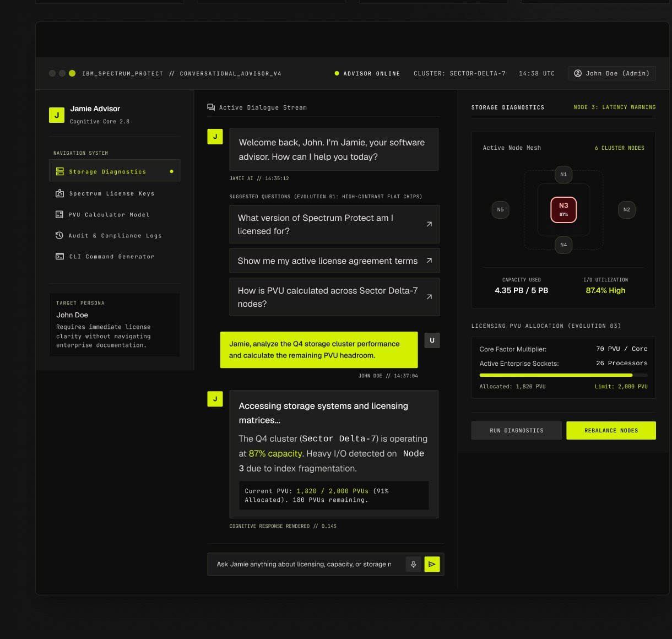The image size is (672, 639).
Task: Click the Storage Diagnostics sidebar icon
Action: pyautogui.click(x=60, y=171)
